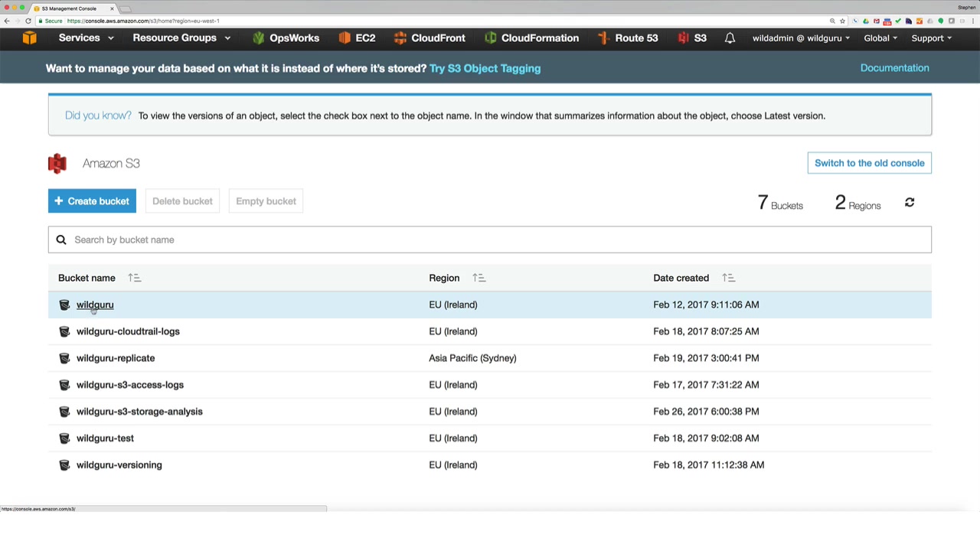The height and width of the screenshot is (551, 980).
Task: Click the AWS orange cube home logo
Action: tap(29, 37)
